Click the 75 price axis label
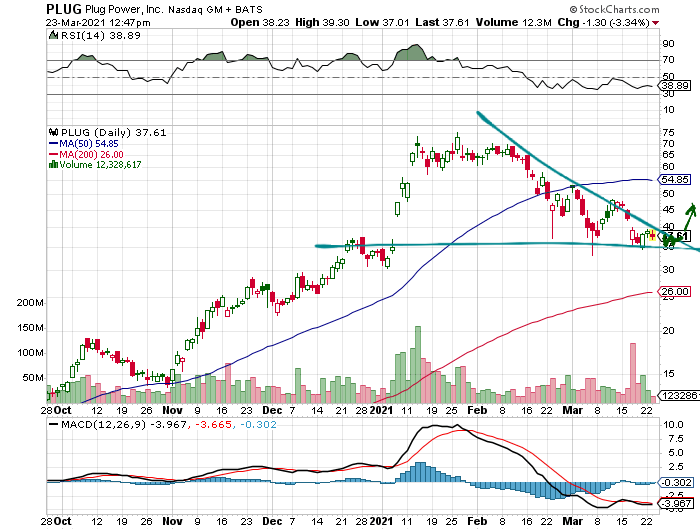 tap(669, 133)
